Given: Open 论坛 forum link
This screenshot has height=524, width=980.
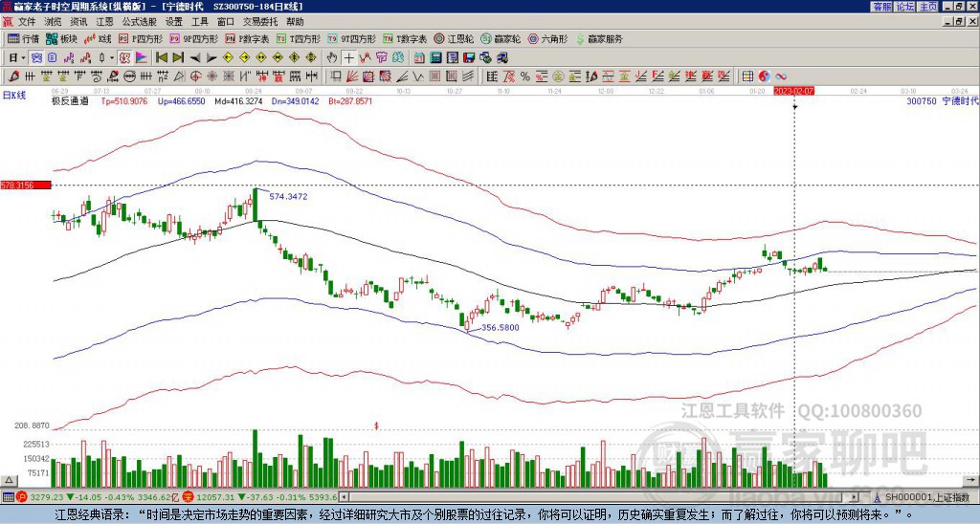Looking at the screenshot, I should [904, 7].
